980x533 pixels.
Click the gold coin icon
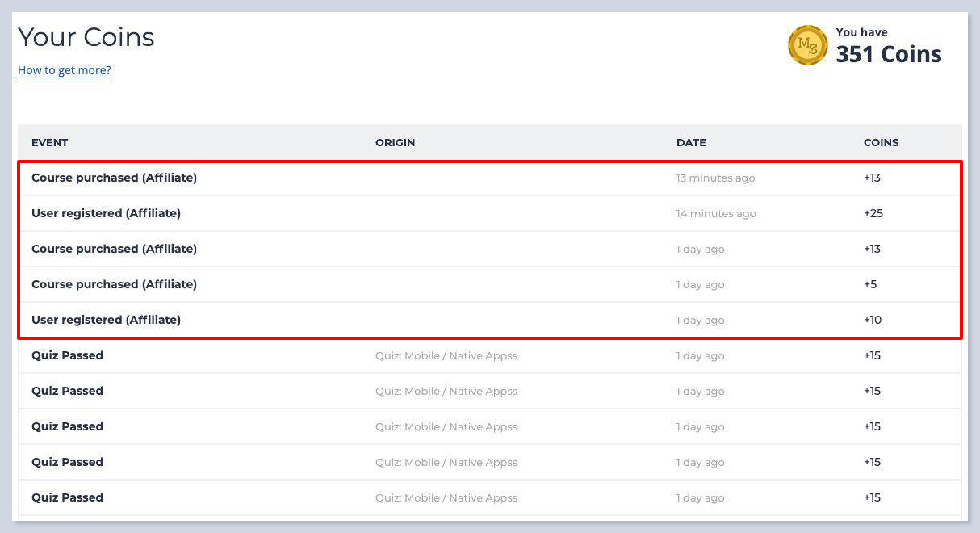coord(807,45)
